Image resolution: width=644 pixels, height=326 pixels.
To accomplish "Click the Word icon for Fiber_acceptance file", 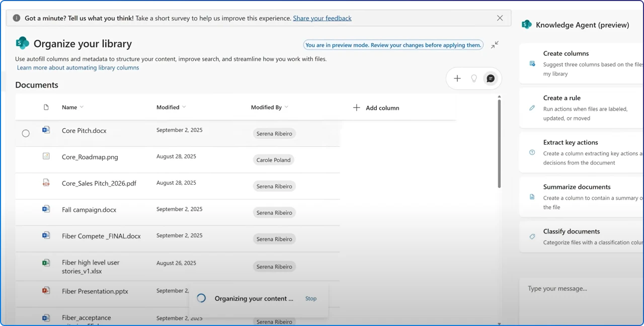I will click(46, 318).
